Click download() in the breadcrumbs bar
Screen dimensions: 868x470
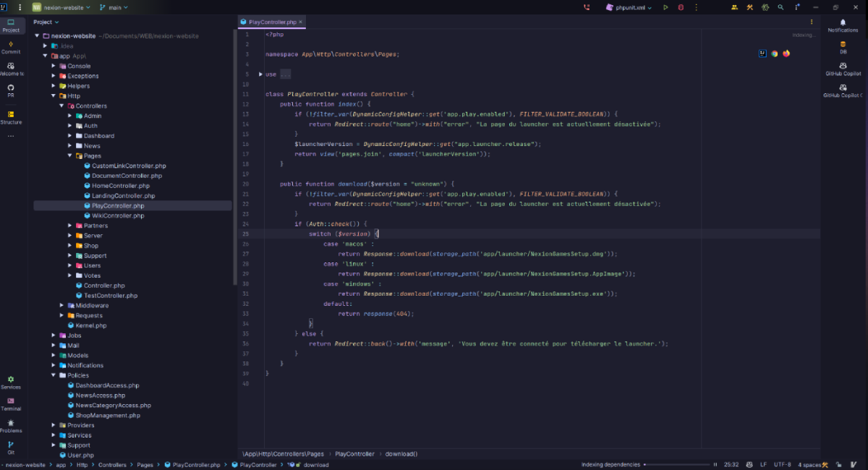point(402,453)
